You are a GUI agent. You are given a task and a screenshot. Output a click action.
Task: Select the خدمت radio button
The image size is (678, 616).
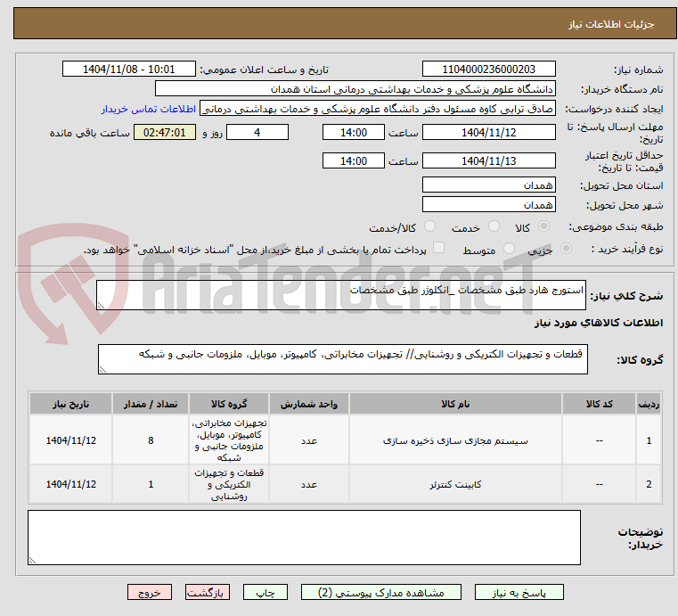(494, 226)
